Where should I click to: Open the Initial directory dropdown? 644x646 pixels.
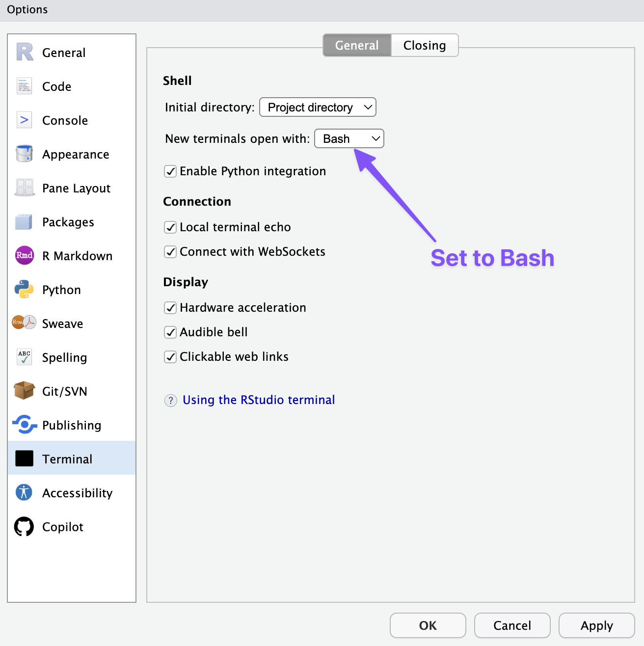317,107
